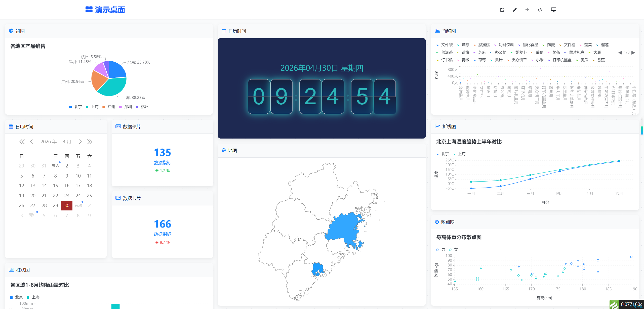This screenshot has width=644, height=309.
Task: Select the 文件袋 item in the area chart legend
Action: point(447,45)
